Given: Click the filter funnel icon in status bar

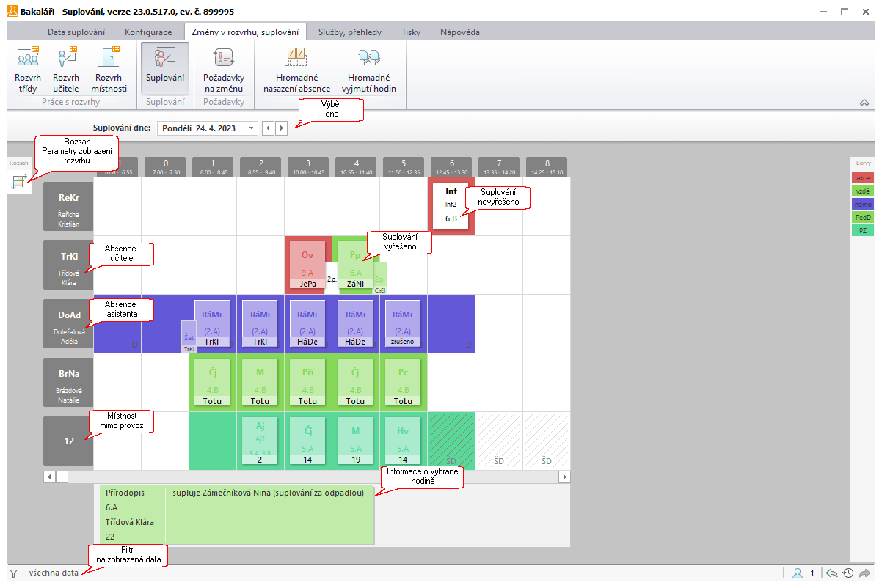Looking at the screenshot, I should point(13,573).
